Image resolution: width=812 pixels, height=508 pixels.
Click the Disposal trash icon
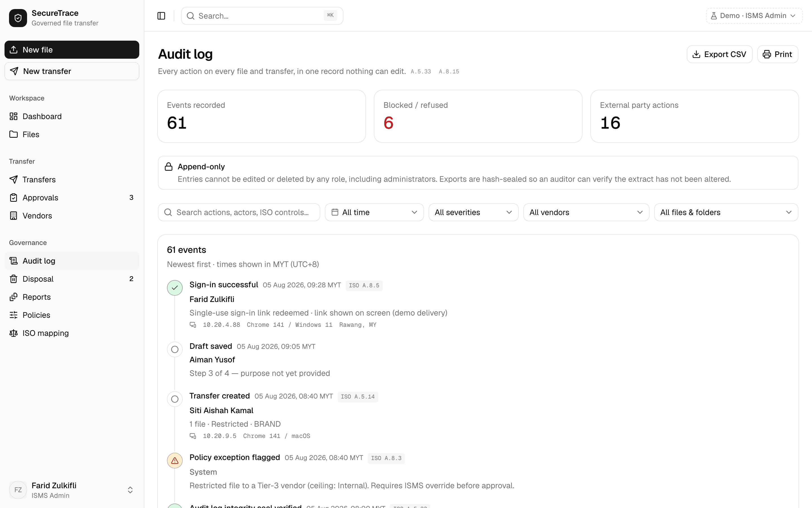coord(14,279)
